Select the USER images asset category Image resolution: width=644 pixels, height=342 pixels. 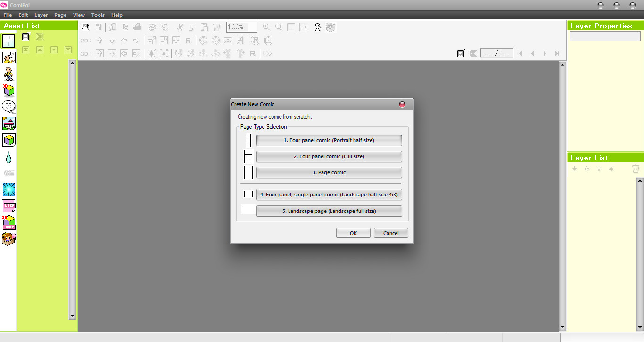(8, 205)
